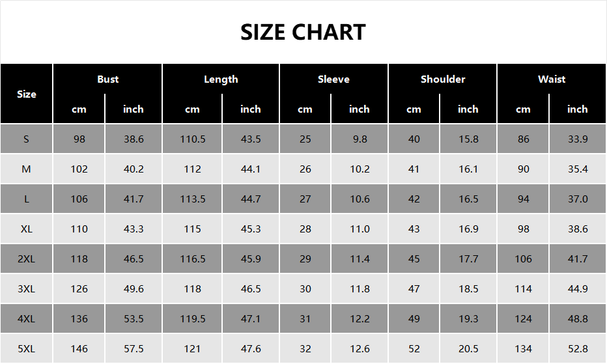Screen dimensions: 607x364
Task: Select the Length column header
Action: click(221, 79)
